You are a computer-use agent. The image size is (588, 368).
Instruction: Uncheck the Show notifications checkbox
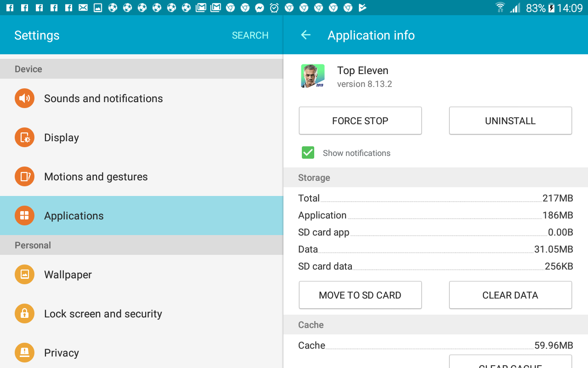point(308,153)
